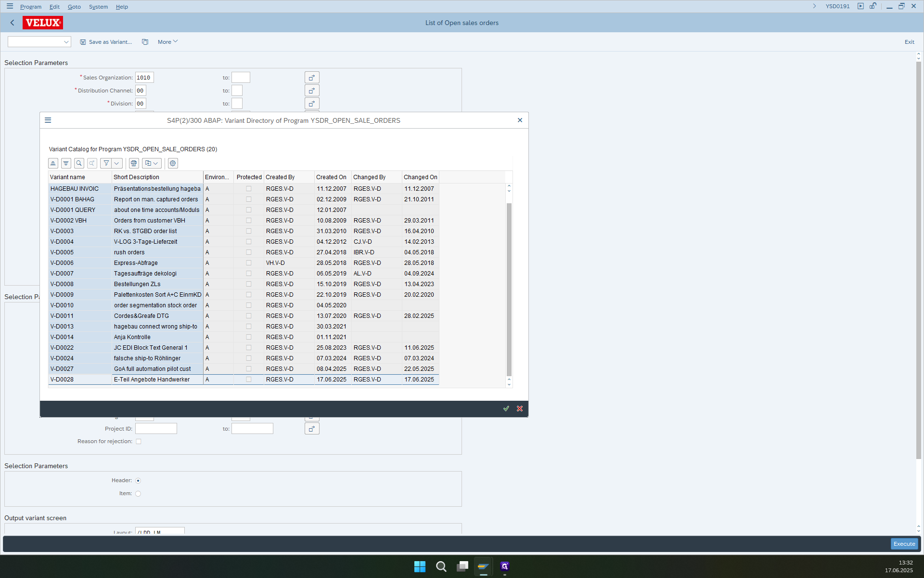
Task: Click the session play icon near YSD0191
Action: click(860, 6)
